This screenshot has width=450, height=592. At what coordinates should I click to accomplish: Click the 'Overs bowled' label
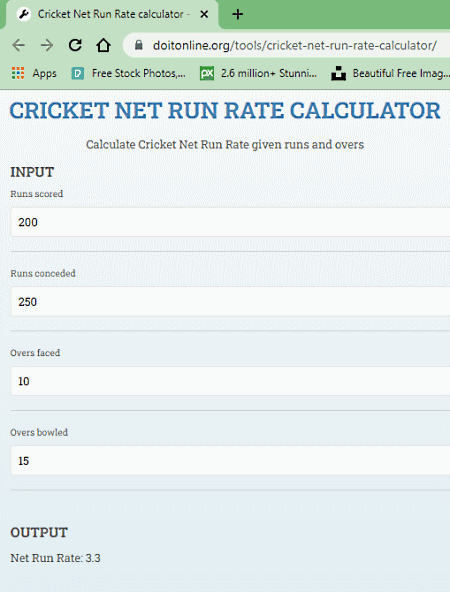[39, 432]
